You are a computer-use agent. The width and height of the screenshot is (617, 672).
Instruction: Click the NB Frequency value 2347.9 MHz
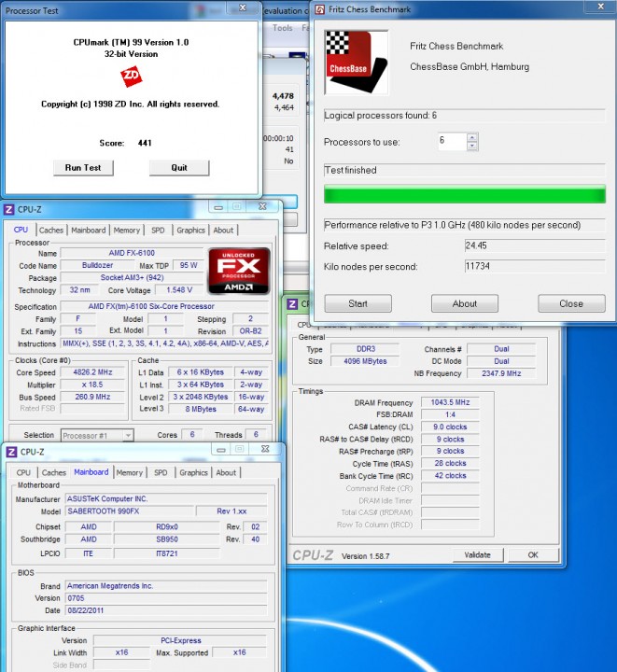click(x=501, y=373)
